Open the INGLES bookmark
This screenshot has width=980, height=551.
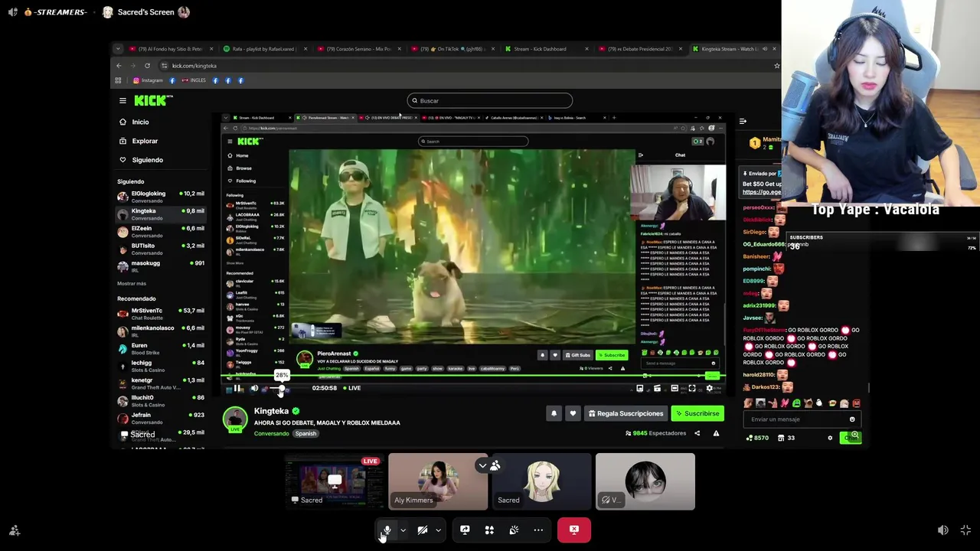point(193,80)
